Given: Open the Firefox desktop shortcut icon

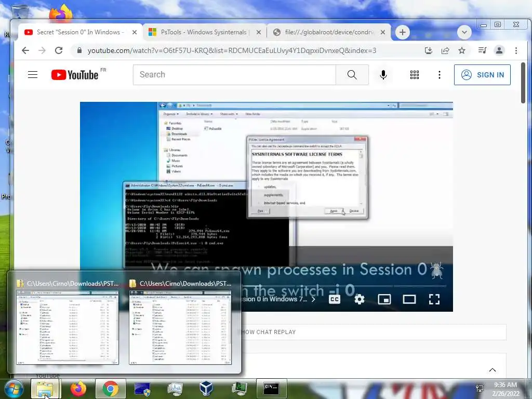Looking at the screenshot, I should (x=61, y=13).
